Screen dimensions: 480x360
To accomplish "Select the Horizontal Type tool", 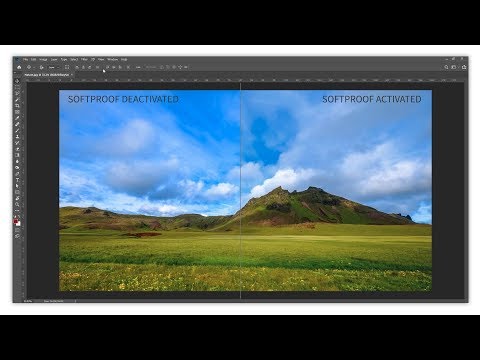I will 17,180.
